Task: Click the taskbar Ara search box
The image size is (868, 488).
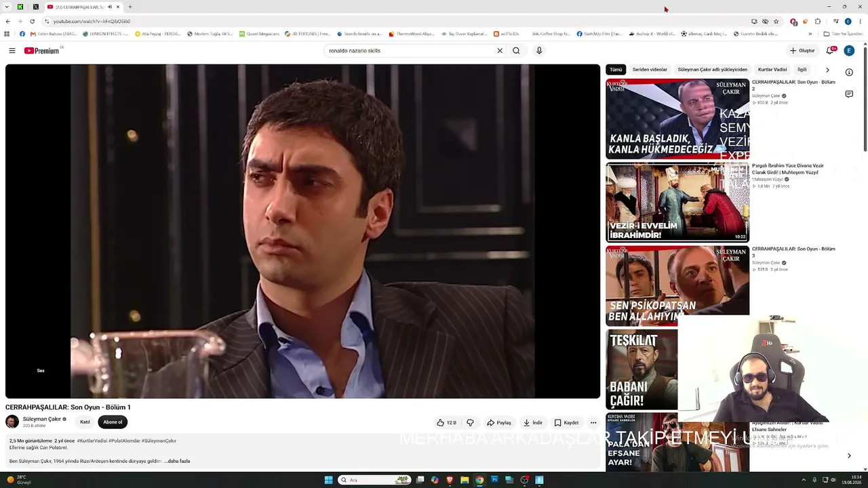Action: point(376,480)
